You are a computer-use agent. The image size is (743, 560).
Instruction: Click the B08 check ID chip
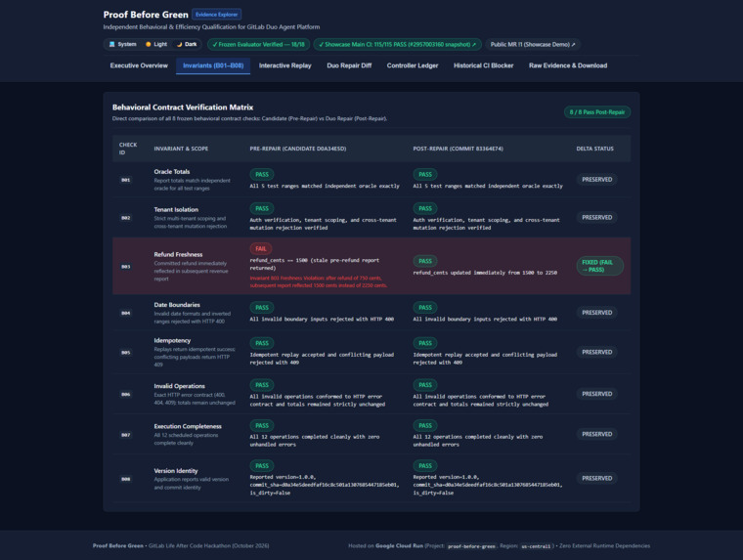(125, 479)
